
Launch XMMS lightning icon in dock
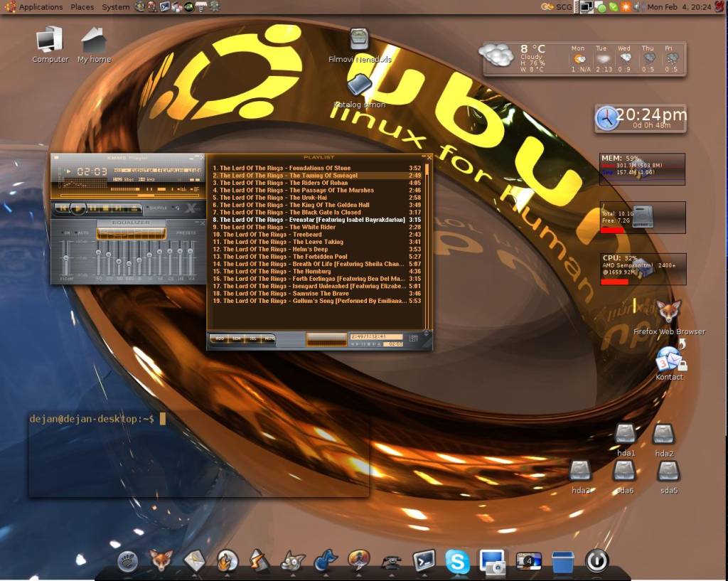[x=259, y=560]
